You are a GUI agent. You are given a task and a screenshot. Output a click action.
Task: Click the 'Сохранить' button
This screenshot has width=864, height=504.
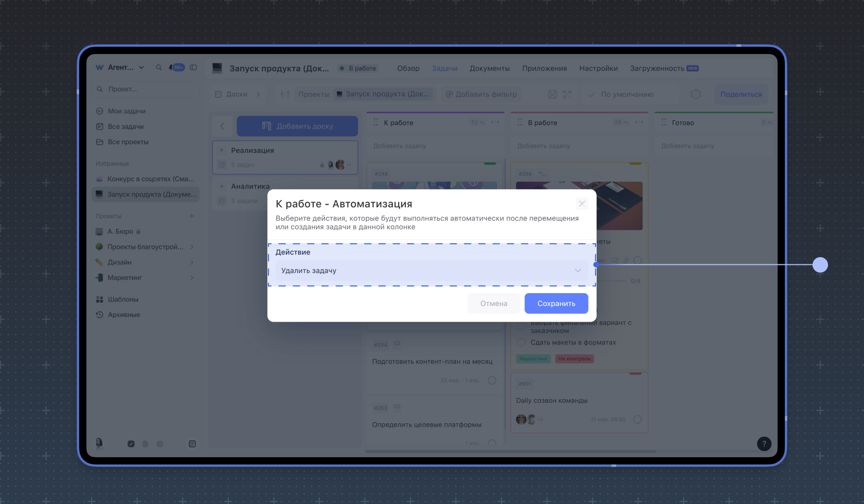click(556, 303)
